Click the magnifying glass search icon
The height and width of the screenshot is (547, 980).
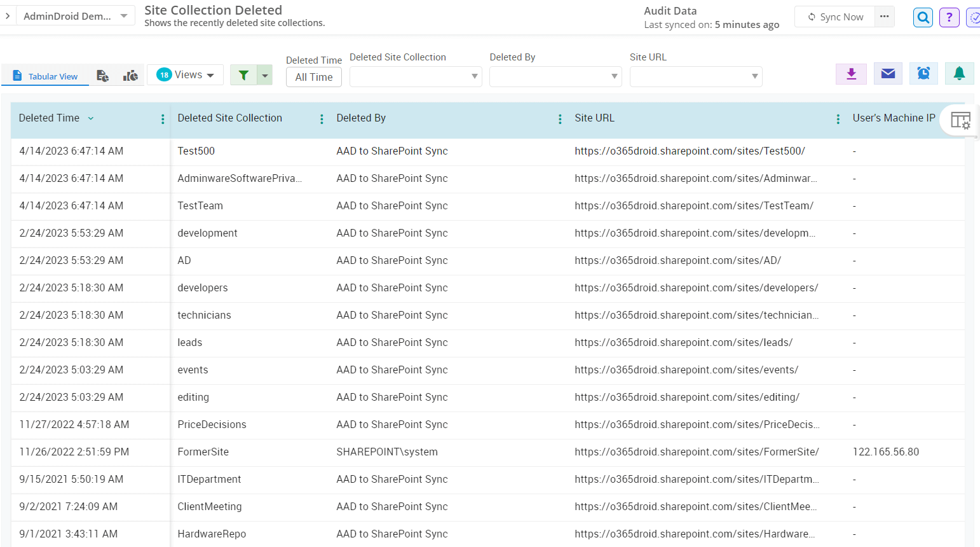923,17
